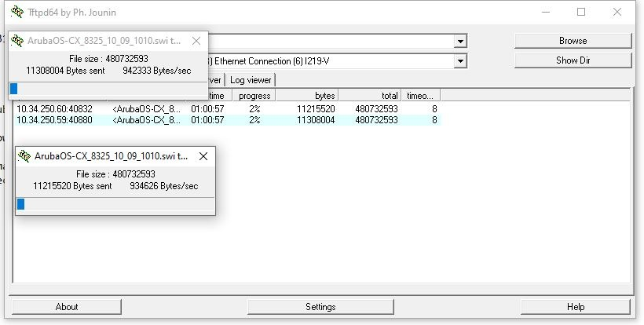
Task: Click Tftpd icon in the 11308004 bytes transfer popup
Action: (17, 41)
